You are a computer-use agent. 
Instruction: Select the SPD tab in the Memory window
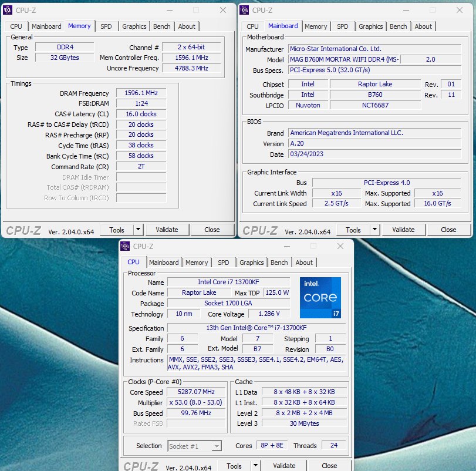tap(106, 26)
